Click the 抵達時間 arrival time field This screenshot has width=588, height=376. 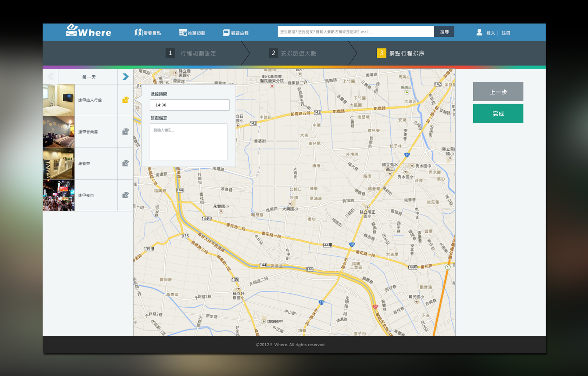pyautogui.click(x=189, y=105)
